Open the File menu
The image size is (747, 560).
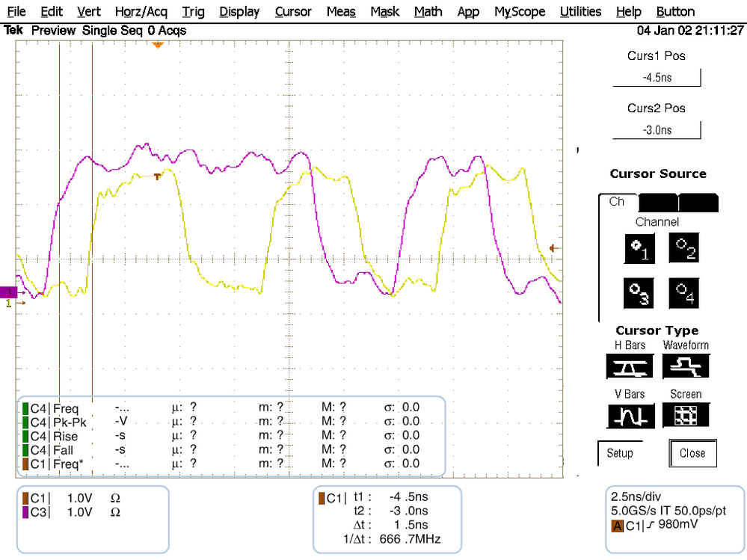tap(16, 12)
